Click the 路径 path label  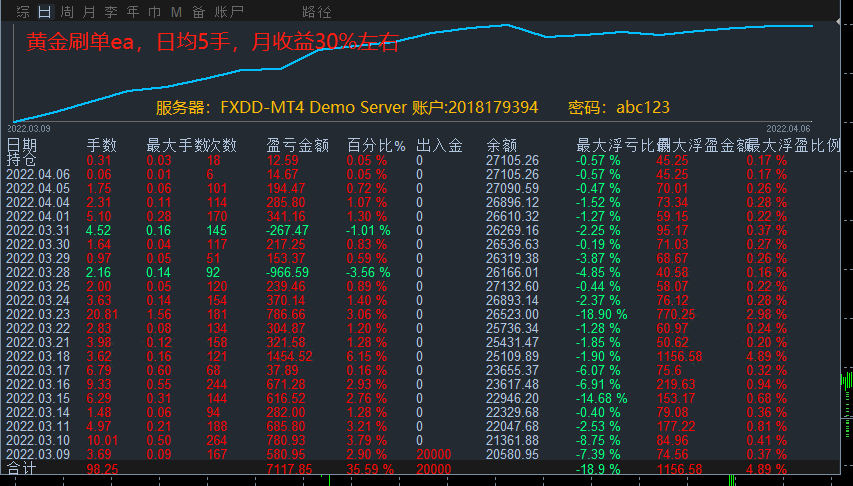(x=316, y=12)
